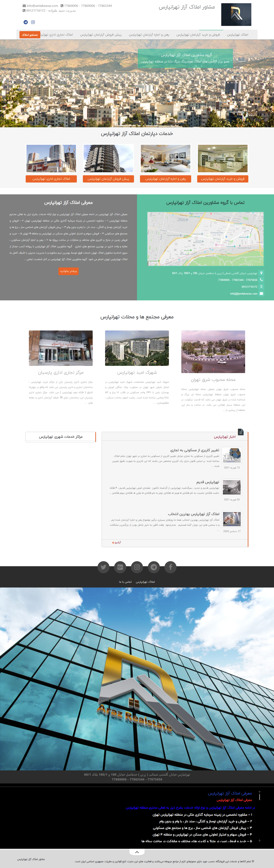
Task: Click orange رهن و اجاره آپارتمان تهرانپارس button
Action: (166, 179)
